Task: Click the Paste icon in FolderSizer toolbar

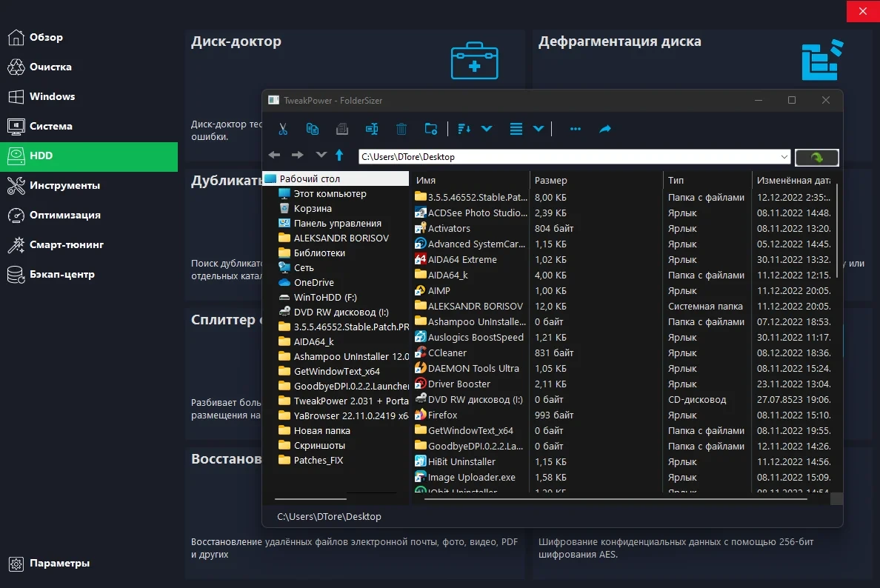Action: (x=341, y=129)
